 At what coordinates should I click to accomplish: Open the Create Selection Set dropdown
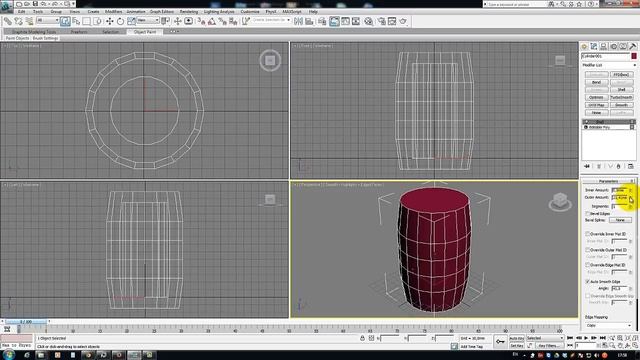[x=271, y=20]
